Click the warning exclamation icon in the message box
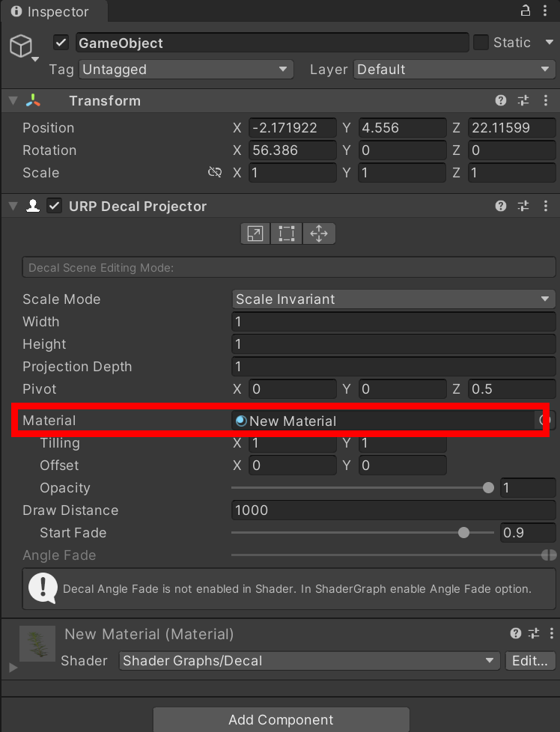 (43, 588)
